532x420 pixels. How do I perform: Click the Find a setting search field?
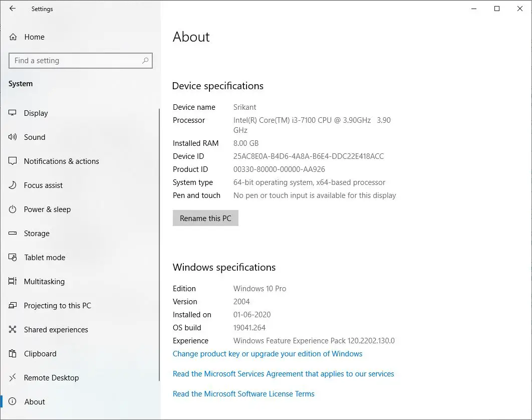(x=81, y=61)
